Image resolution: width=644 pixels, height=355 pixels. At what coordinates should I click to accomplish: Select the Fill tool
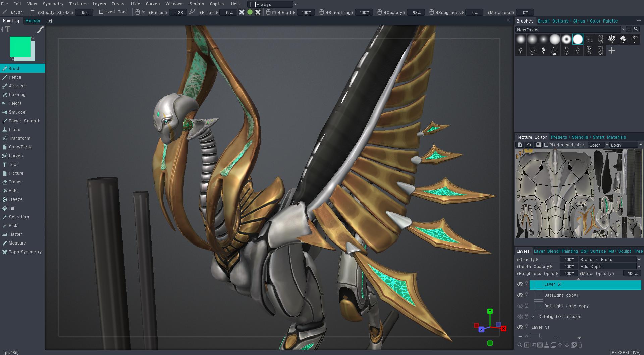click(11, 208)
